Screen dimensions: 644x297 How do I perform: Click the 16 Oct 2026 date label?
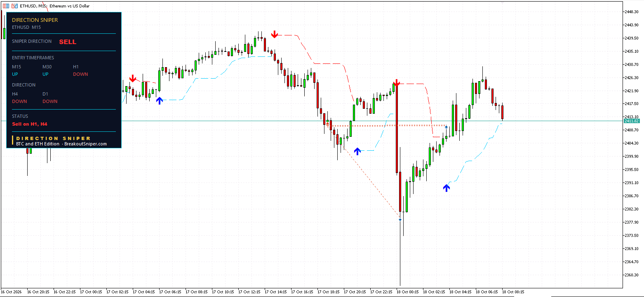pos(12,292)
